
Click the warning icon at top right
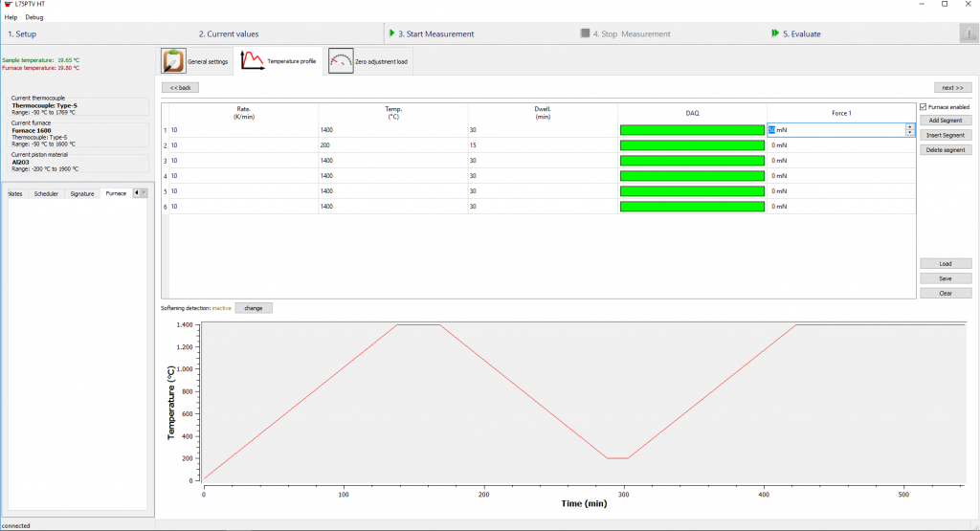968,33
